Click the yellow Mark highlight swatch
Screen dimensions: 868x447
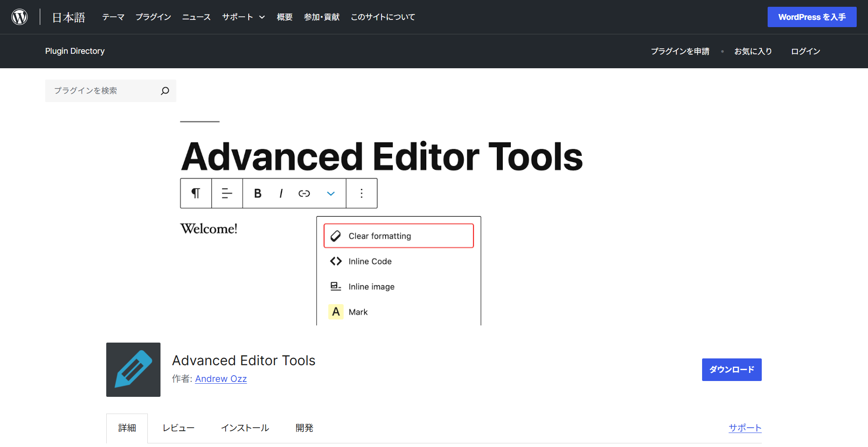pos(336,312)
